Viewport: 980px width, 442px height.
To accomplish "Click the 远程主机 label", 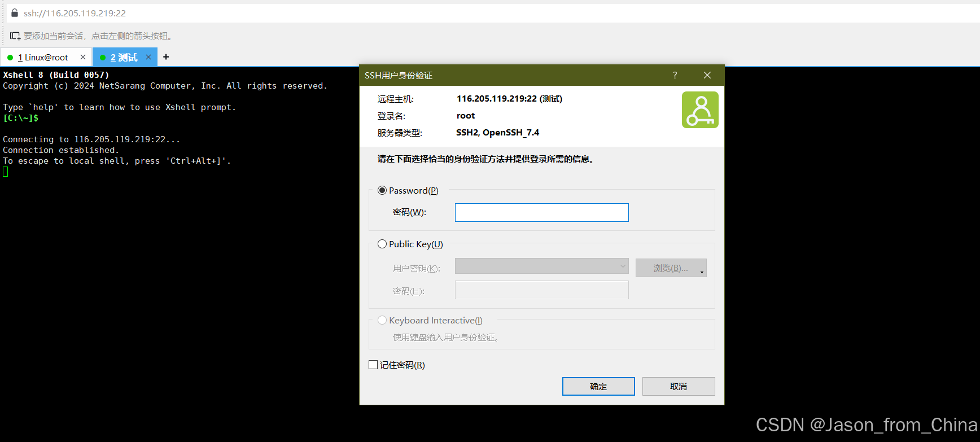I will click(395, 99).
